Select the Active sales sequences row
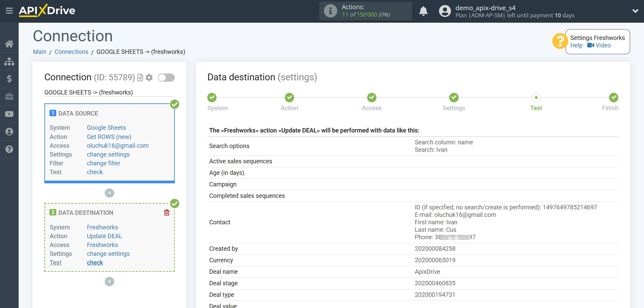 413,161
